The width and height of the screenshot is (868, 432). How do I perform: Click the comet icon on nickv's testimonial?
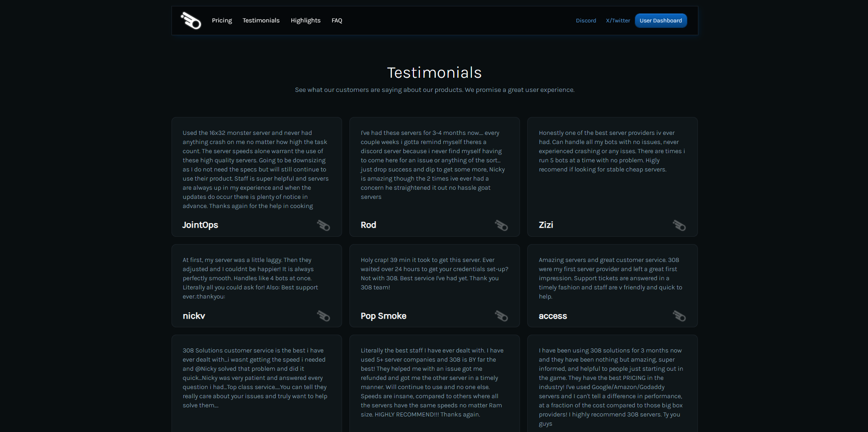[323, 316]
